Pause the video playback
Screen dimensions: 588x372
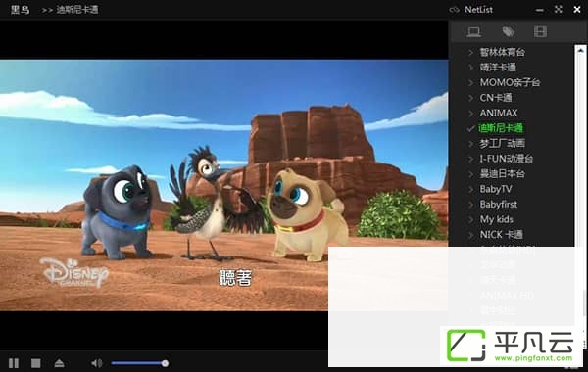pos(14,363)
